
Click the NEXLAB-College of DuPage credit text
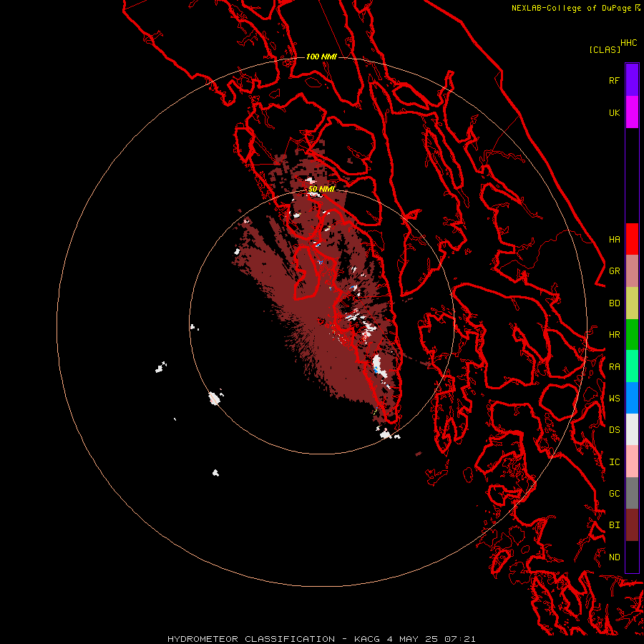tap(571, 8)
